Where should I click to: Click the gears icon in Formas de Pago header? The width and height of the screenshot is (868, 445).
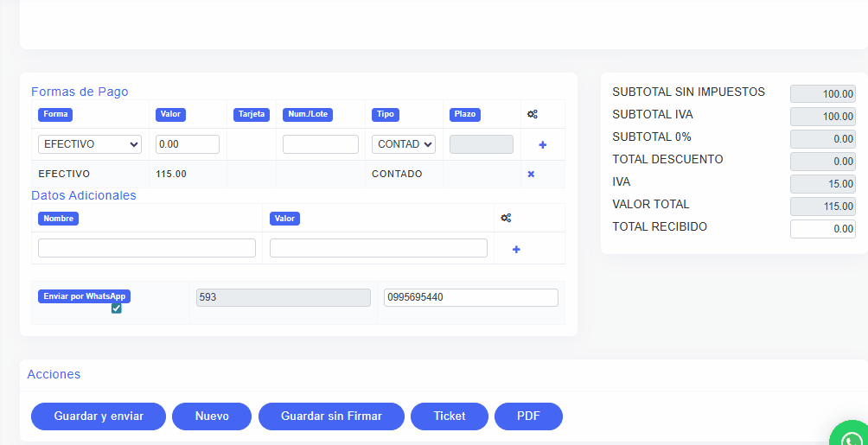[533, 114]
